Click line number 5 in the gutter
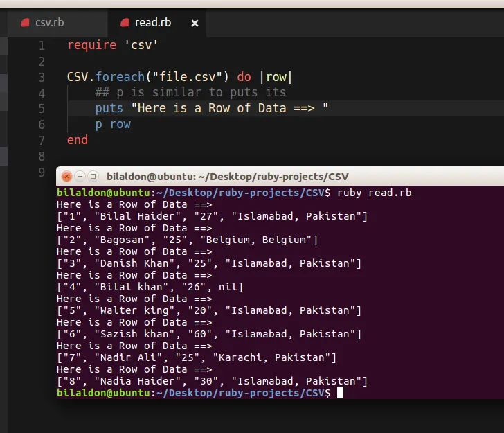Screen dimensions: 504x433 42,109
